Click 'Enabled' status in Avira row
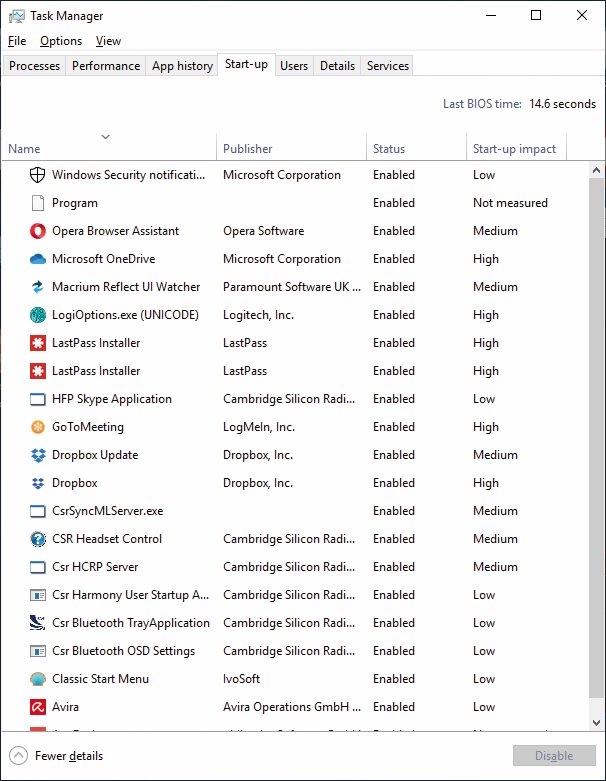 (394, 707)
